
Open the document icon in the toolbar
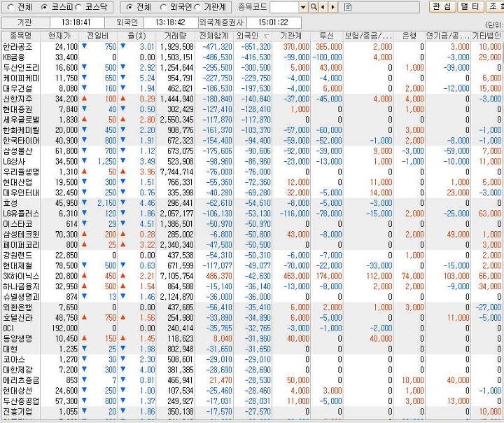[348, 7]
